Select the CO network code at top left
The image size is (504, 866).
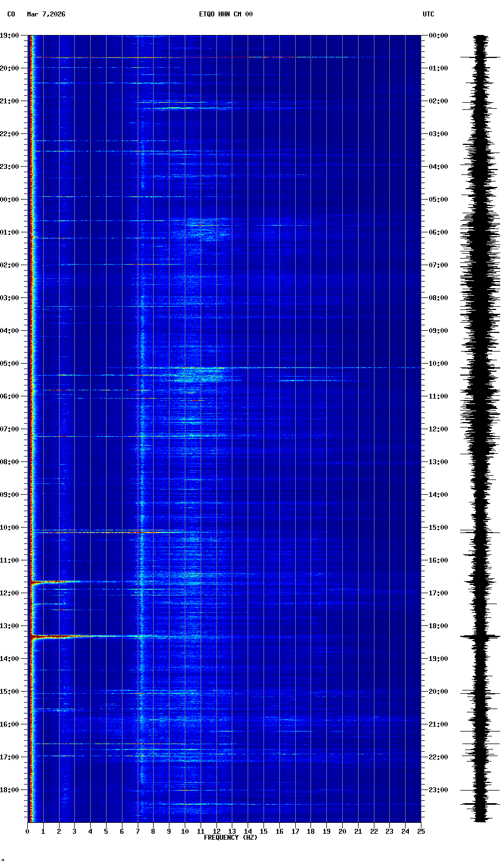point(11,14)
